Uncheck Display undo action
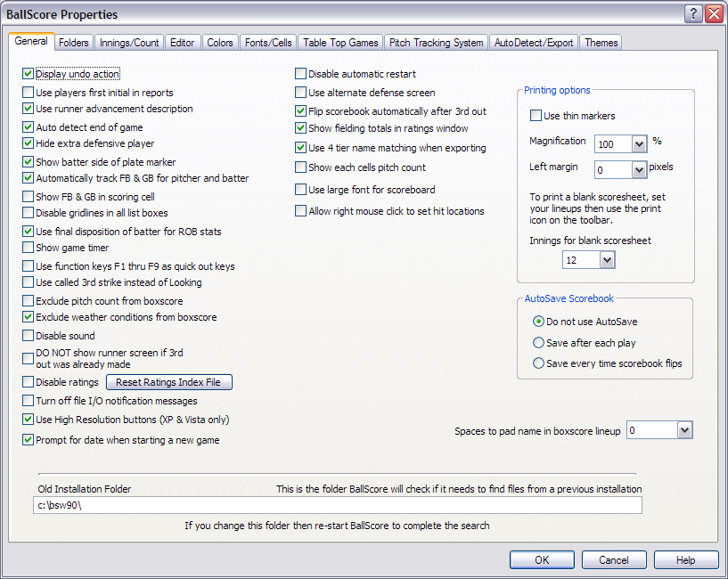728x579 pixels. 28,74
